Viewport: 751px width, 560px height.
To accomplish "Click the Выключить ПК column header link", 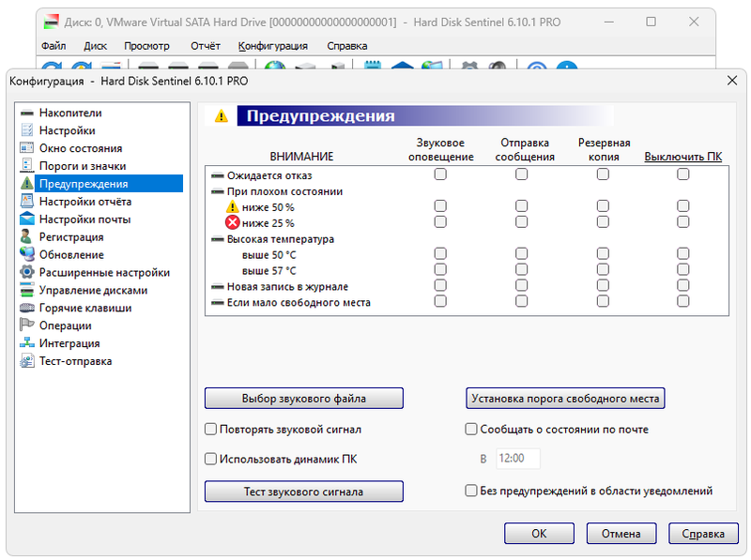I will click(x=682, y=157).
